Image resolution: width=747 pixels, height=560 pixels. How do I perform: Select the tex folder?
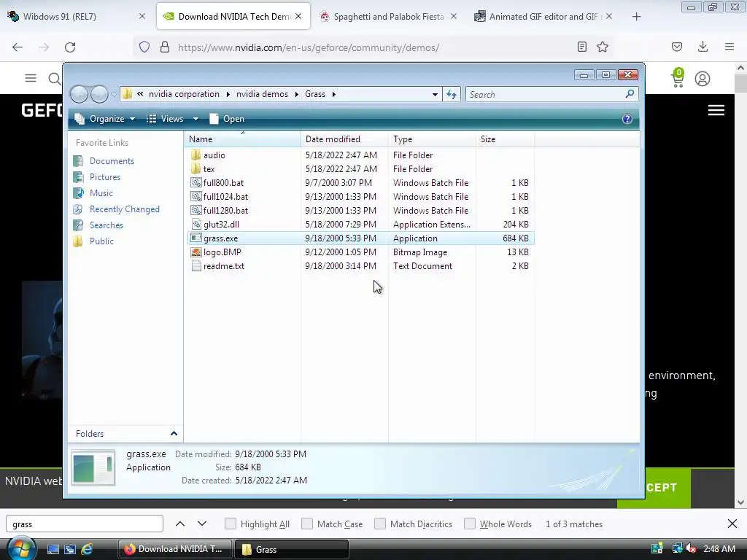(x=360, y=169)
